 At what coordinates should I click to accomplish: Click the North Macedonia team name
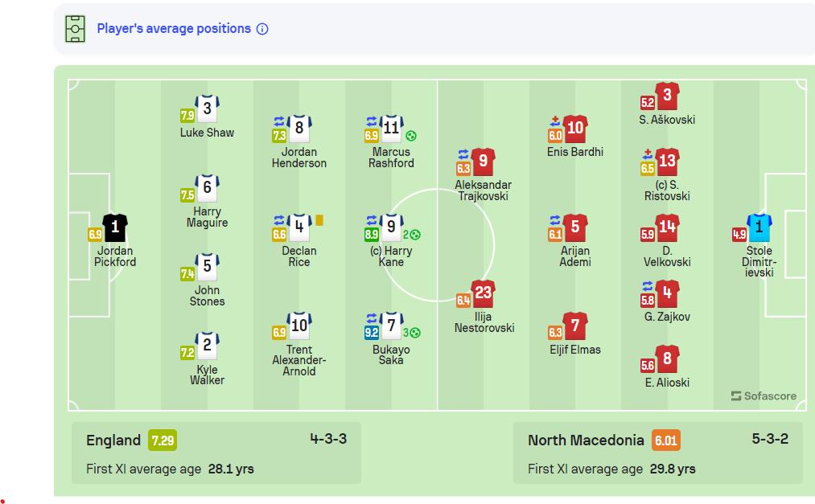586,440
